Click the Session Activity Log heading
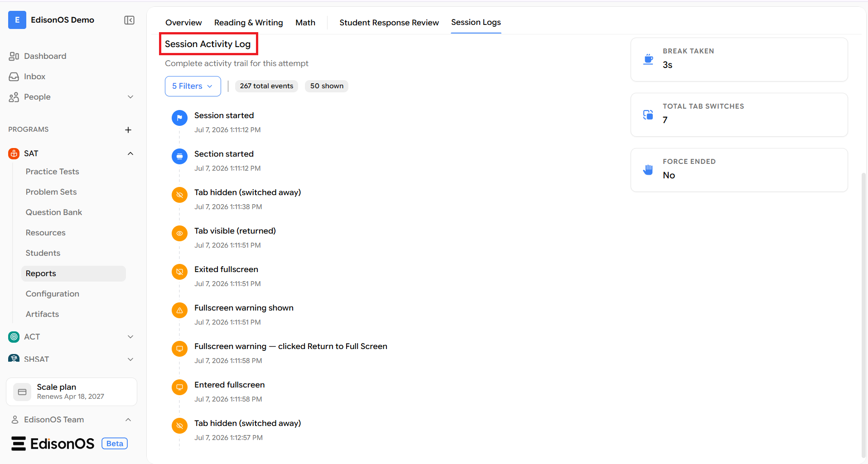 click(207, 44)
